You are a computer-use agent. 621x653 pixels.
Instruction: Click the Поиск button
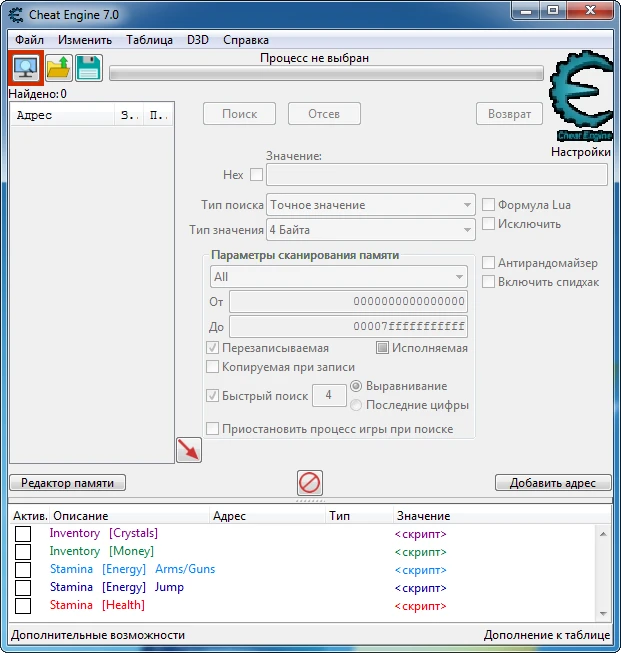tap(239, 114)
